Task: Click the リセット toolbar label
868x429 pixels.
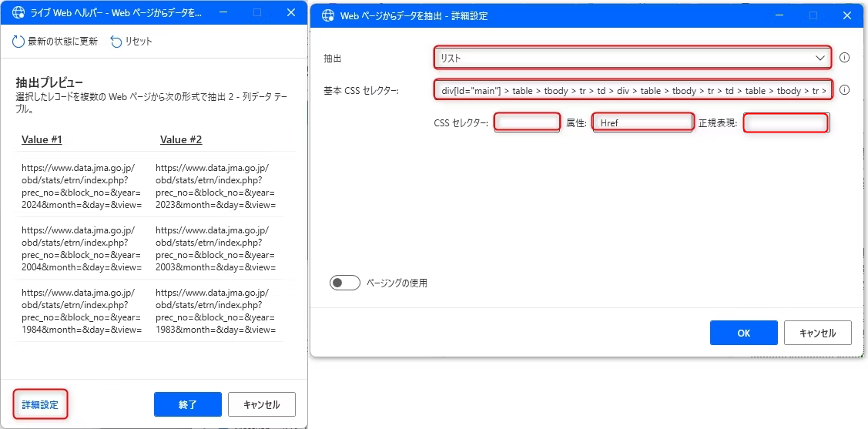Action: pyautogui.click(x=139, y=42)
